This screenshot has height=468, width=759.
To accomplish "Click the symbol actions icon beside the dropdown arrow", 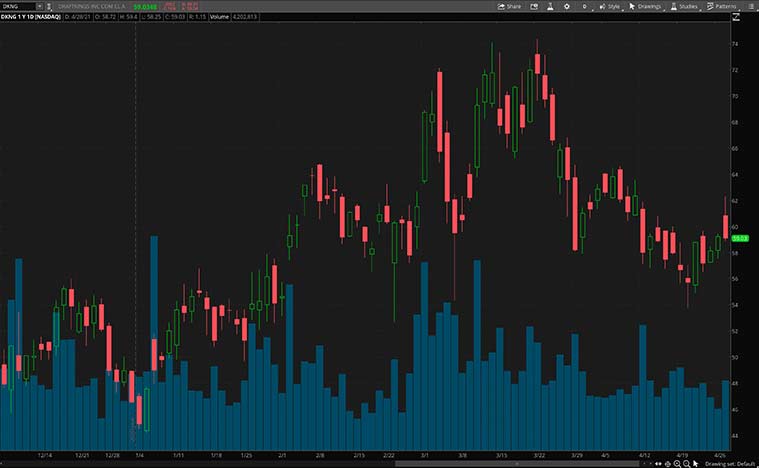I will pos(49,6).
